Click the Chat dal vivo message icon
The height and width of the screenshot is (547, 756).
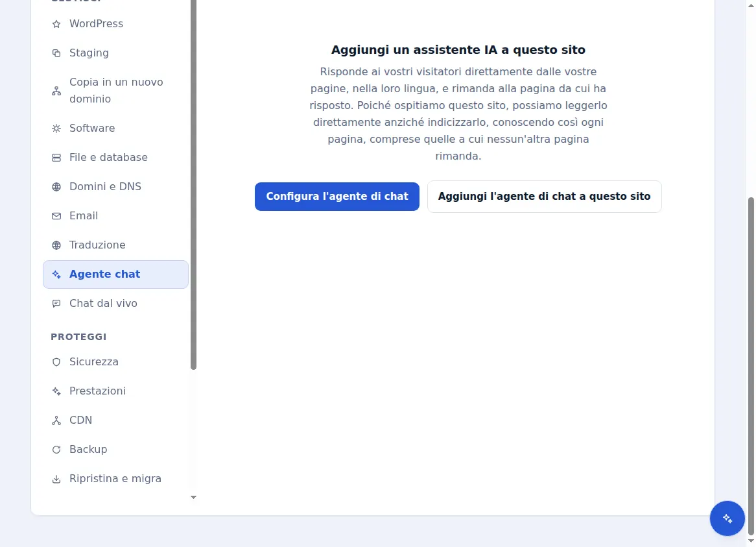click(56, 304)
